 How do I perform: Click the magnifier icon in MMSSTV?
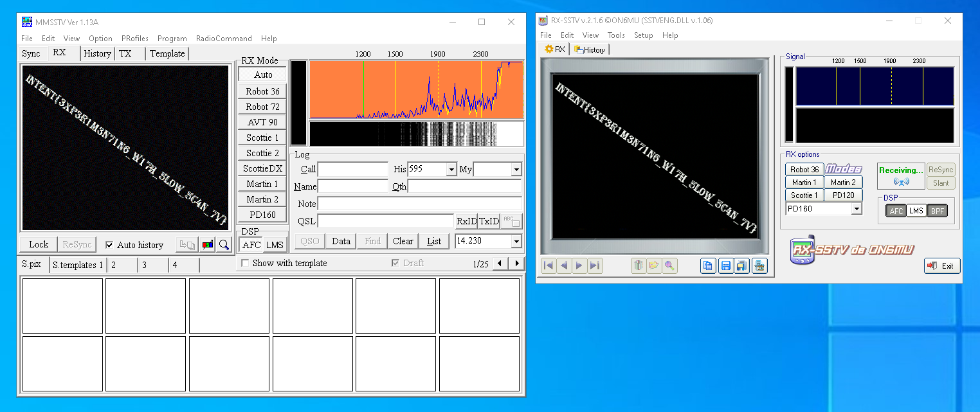224,245
